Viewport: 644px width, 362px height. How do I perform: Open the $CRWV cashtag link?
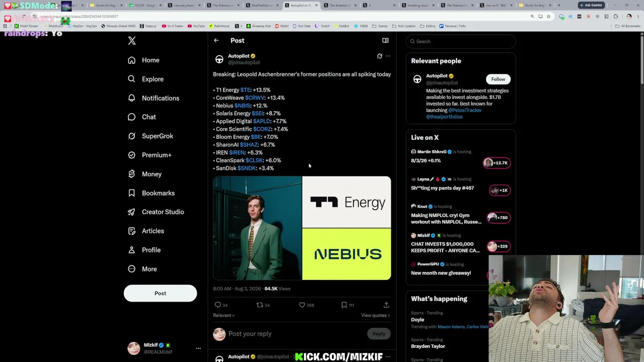click(x=255, y=98)
